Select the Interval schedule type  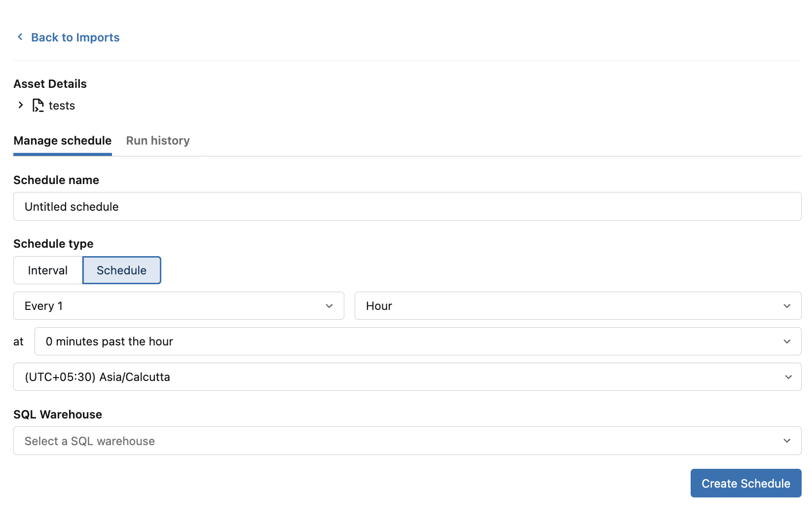[x=48, y=270]
